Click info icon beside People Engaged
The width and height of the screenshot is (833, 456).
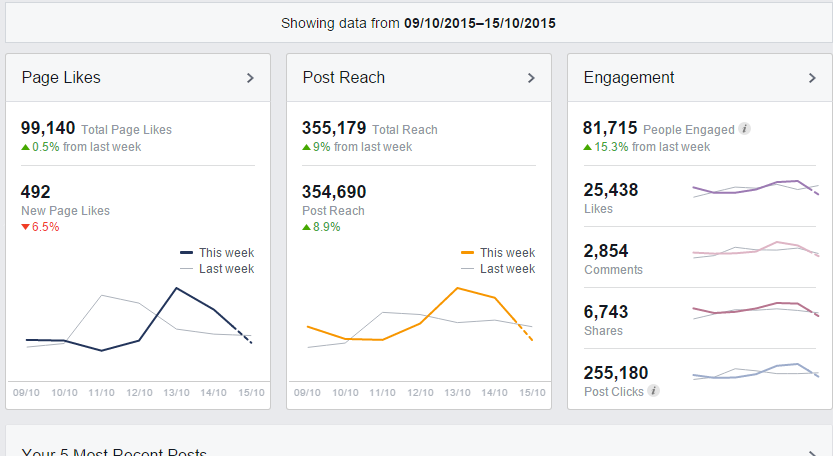pos(745,129)
